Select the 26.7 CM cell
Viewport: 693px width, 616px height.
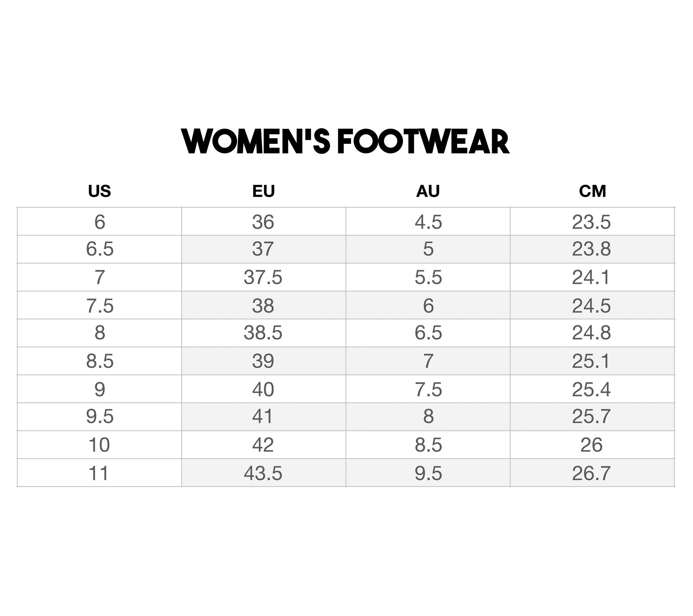[x=591, y=473]
